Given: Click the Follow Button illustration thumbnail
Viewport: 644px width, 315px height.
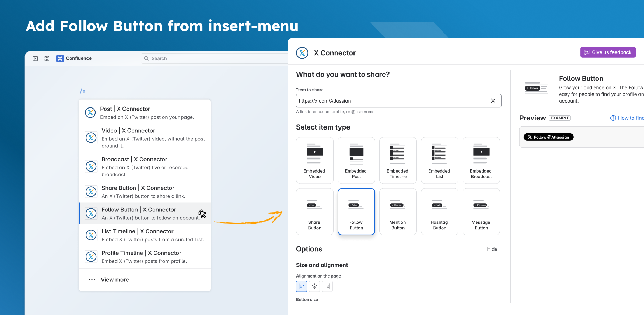Looking at the screenshot, I should point(536,88).
